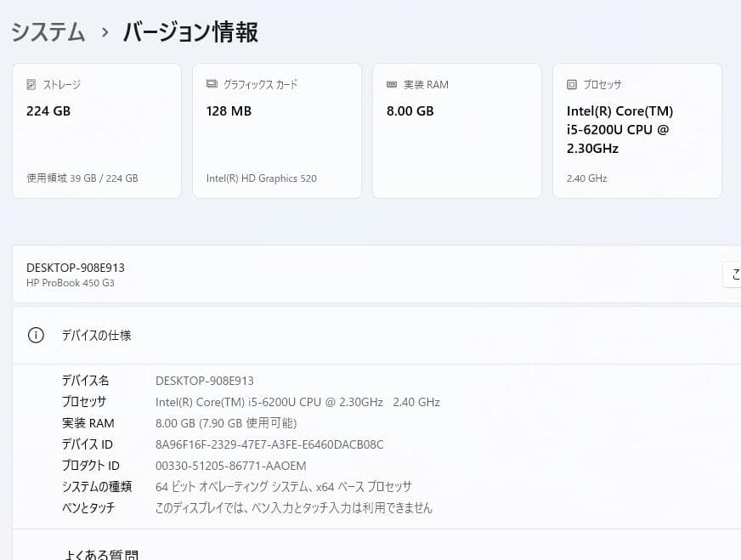Click the DESKTOP-908E913 device header
The width and height of the screenshot is (741, 560).
(x=75, y=268)
